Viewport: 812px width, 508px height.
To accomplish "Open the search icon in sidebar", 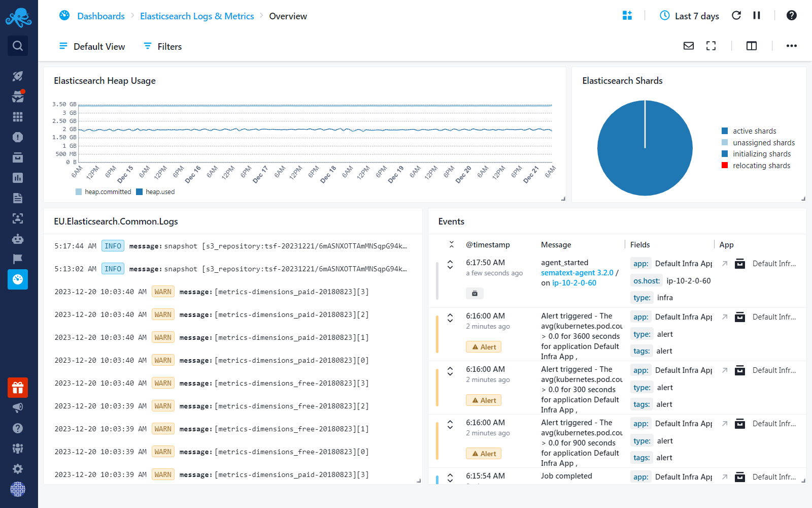I will [x=18, y=46].
